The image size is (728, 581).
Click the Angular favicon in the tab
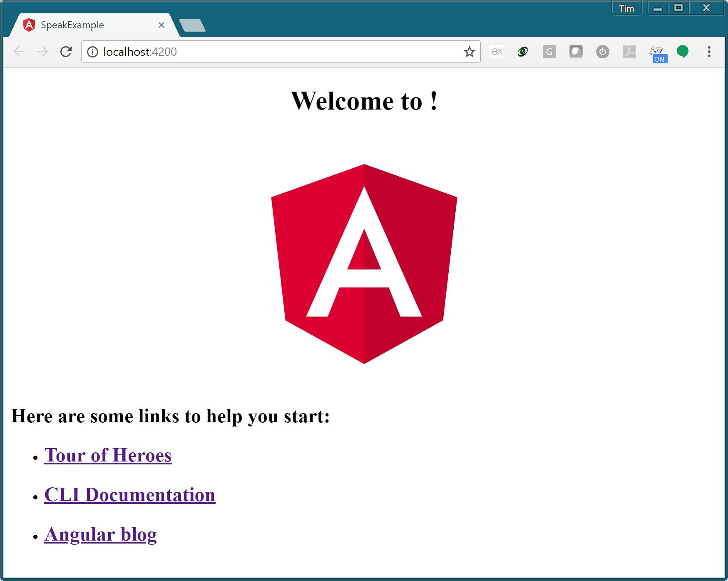pos(29,25)
